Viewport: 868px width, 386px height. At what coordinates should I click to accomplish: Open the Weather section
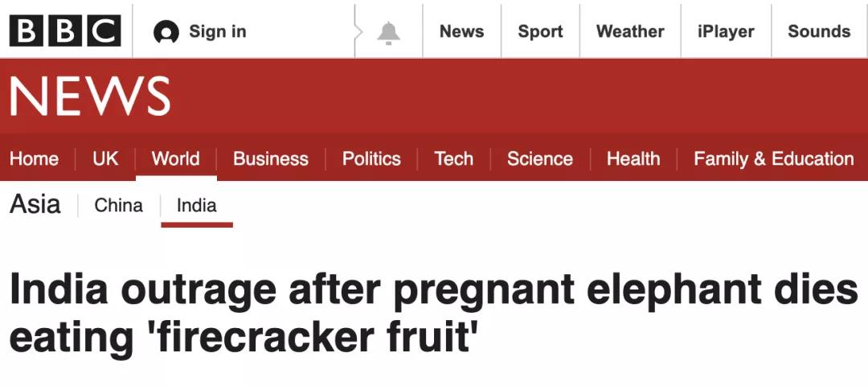click(630, 31)
